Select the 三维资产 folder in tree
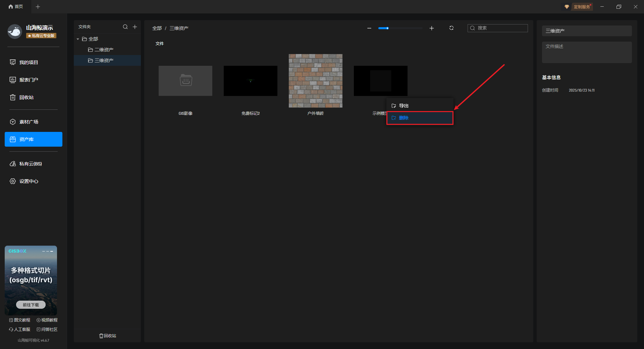 coord(104,60)
